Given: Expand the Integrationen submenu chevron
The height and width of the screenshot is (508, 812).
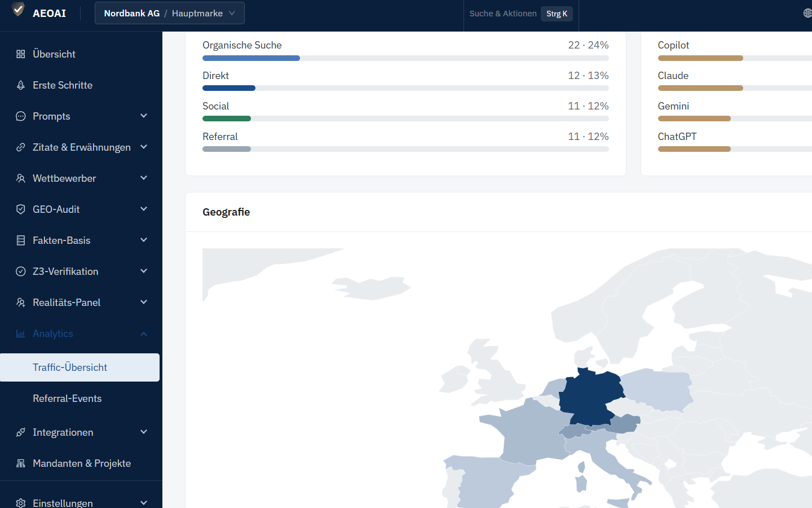Looking at the screenshot, I should 144,432.
